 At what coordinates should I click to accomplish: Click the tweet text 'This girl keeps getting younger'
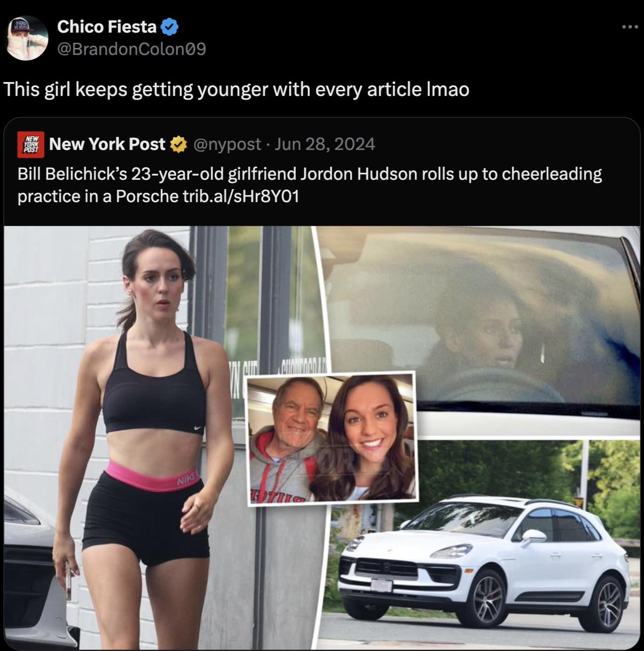tap(236, 89)
